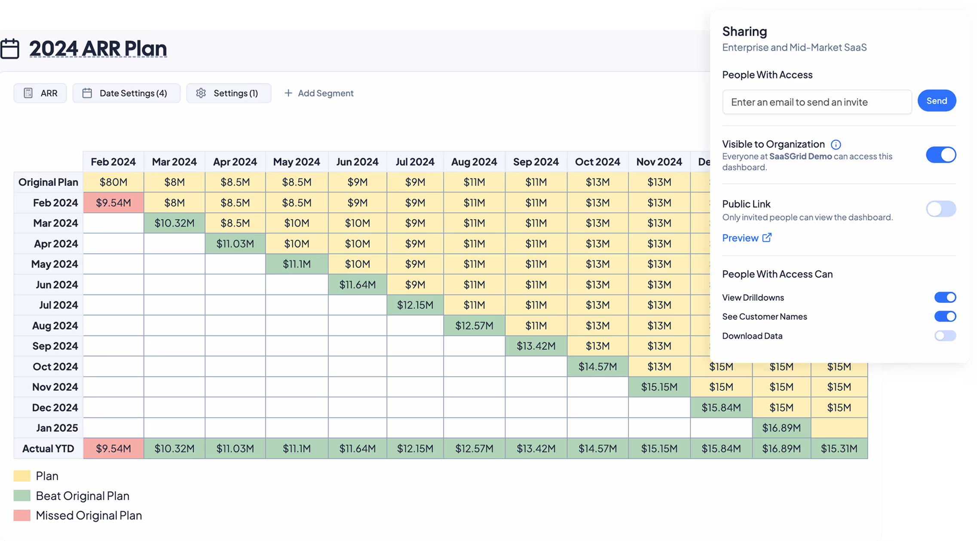Enable the Public Link toggle
This screenshot has width=980, height=541.
940,209
